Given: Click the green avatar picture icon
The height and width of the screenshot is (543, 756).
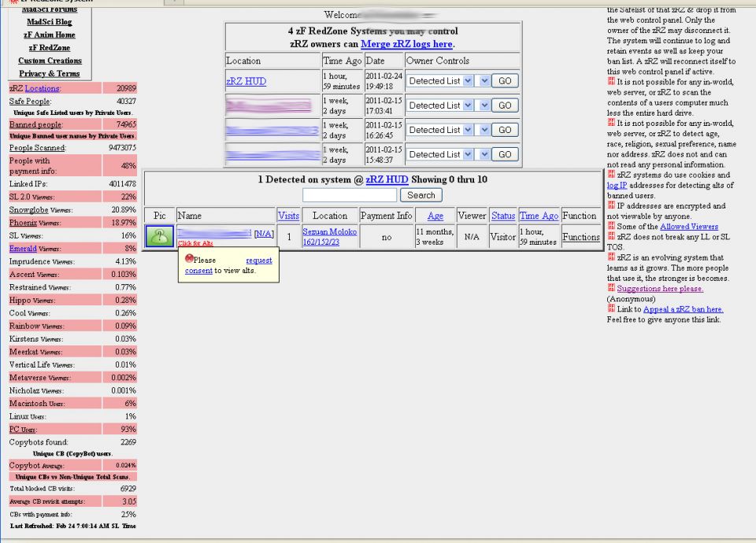Looking at the screenshot, I should [160, 237].
